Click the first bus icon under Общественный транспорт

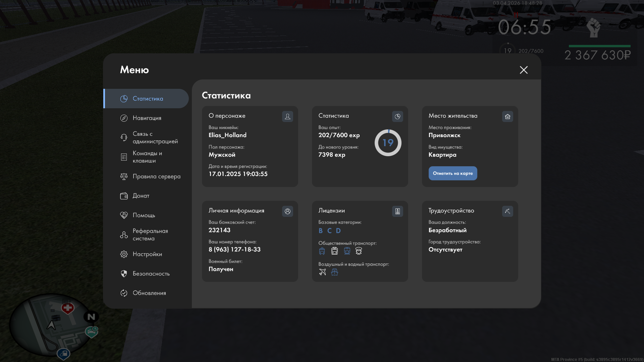322,251
